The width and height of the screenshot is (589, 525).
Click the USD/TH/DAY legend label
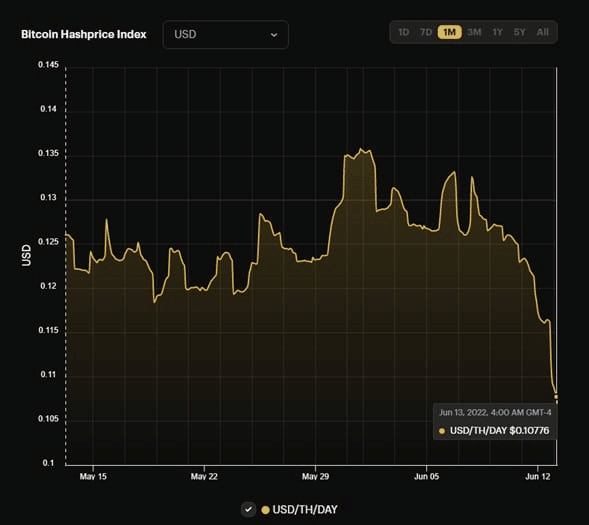[x=305, y=510]
